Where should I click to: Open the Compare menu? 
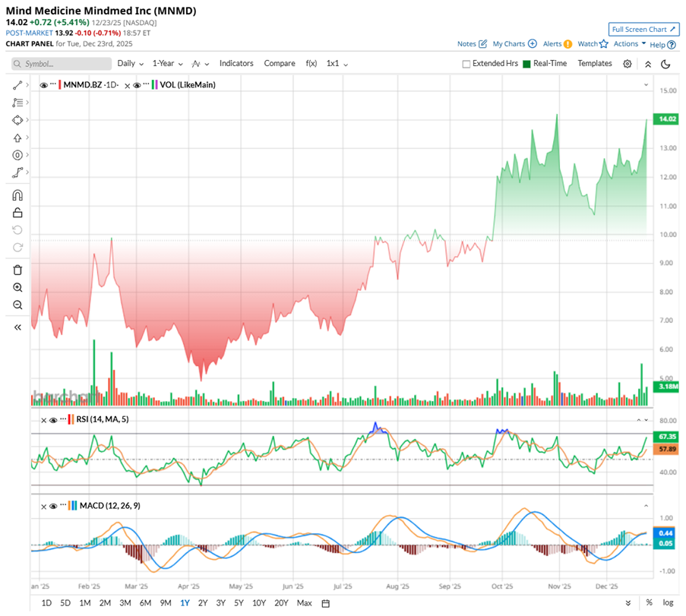click(x=280, y=64)
